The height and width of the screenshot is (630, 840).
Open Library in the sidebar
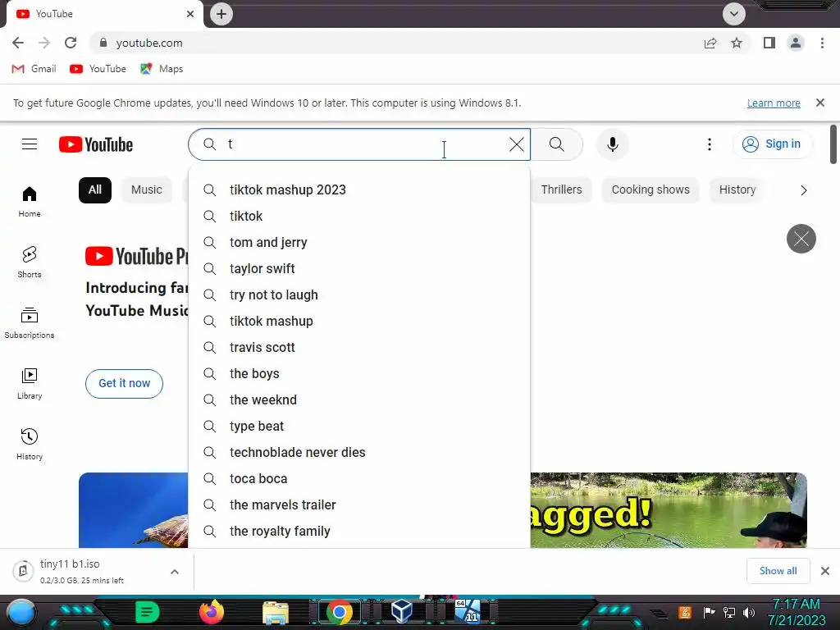[x=30, y=384]
